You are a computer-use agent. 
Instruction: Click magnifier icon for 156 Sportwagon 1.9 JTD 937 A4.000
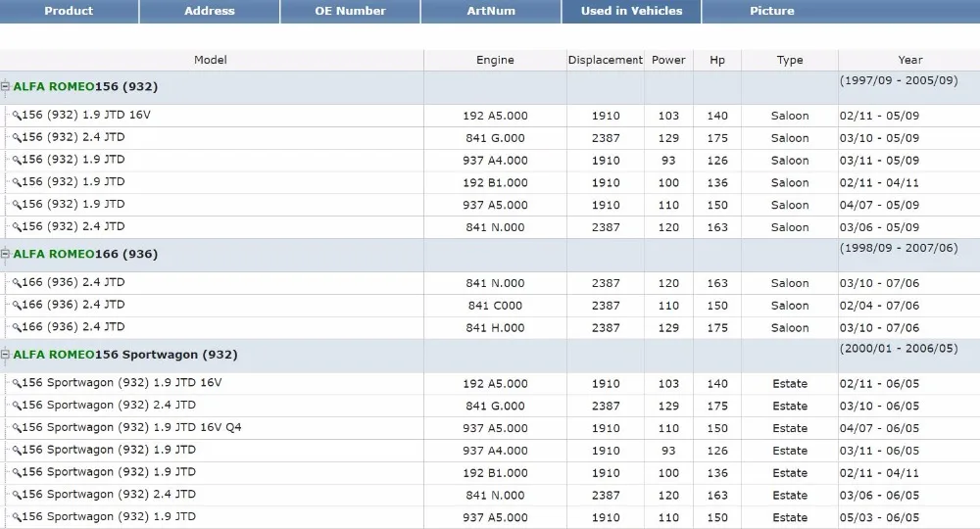coord(17,451)
